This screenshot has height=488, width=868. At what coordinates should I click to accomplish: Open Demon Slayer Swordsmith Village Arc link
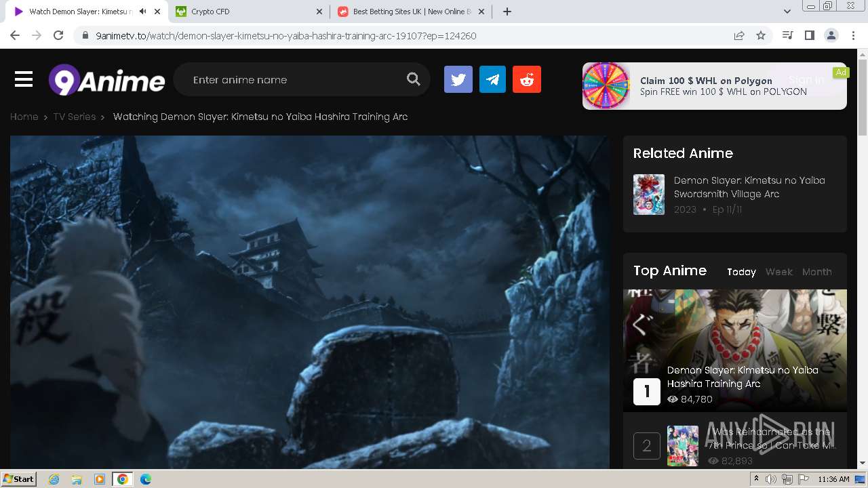(749, 187)
